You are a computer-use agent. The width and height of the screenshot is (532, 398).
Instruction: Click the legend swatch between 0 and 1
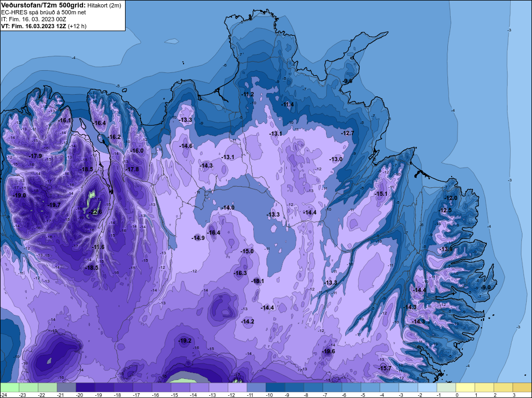click(x=465, y=387)
